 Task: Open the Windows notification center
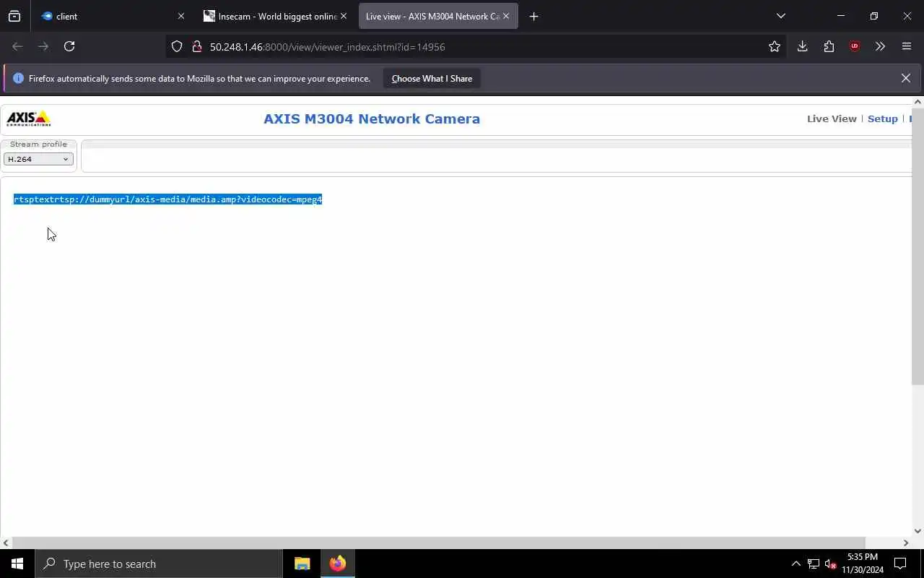click(x=900, y=564)
